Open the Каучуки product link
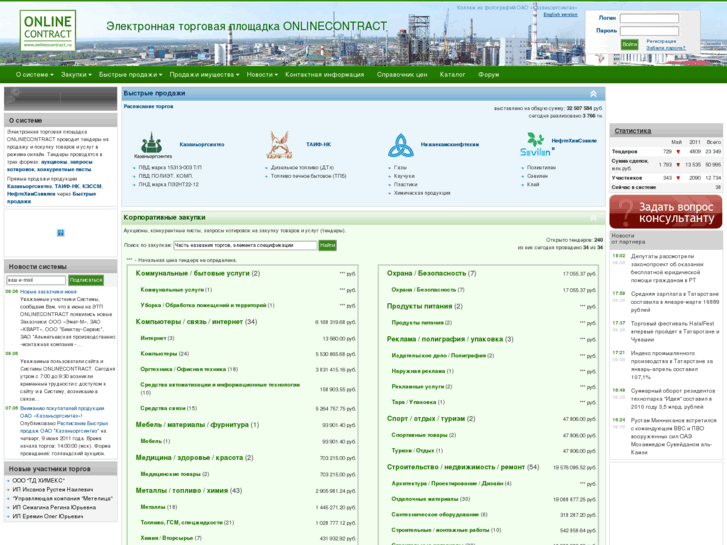 pos(404,176)
